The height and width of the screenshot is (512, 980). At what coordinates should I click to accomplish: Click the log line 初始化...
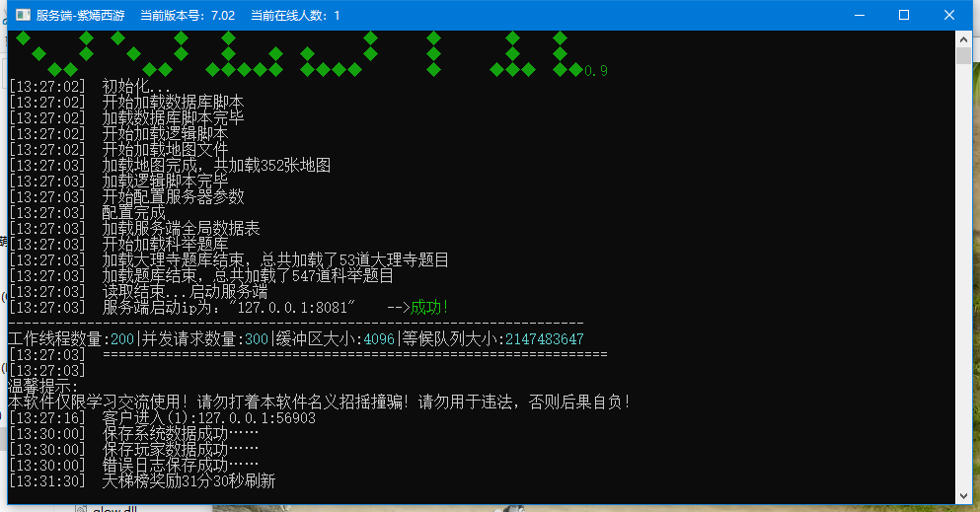coord(136,86)
